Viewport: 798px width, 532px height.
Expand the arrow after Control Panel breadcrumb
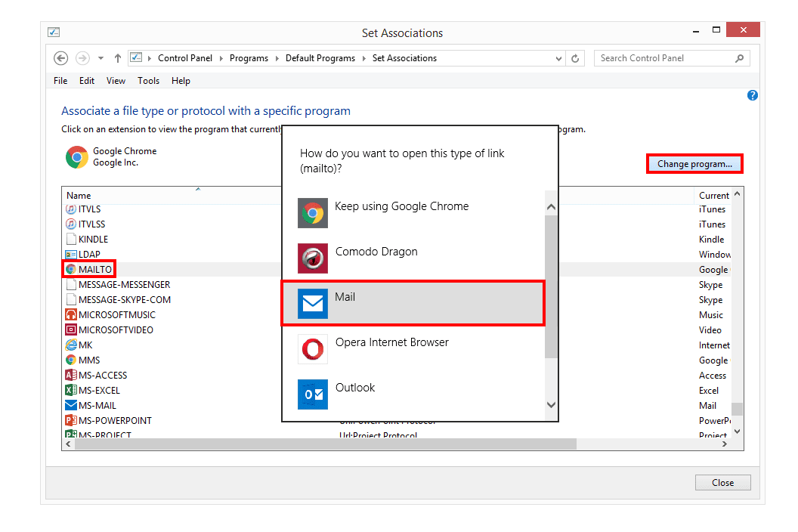221,58
